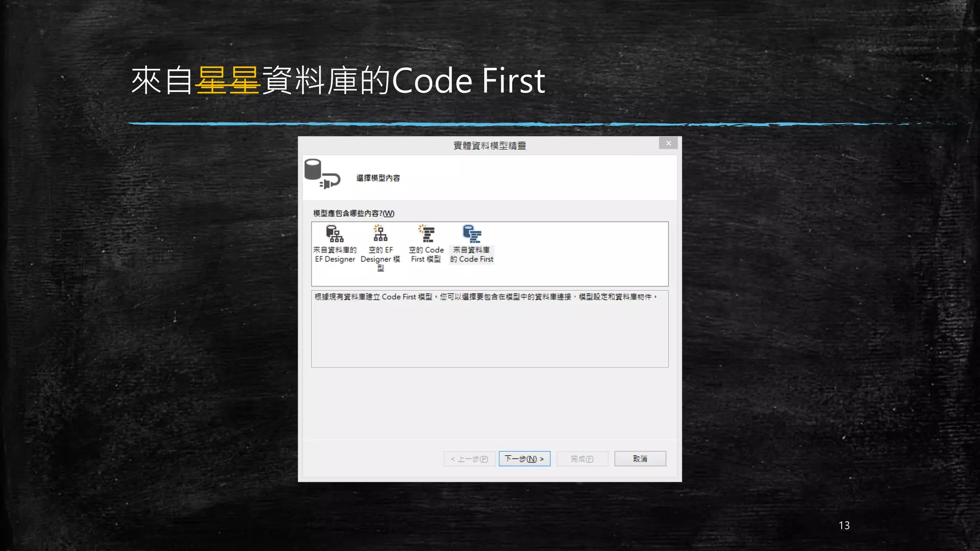Click the 模型應包含哪些內容?(W) label
The width and height of the screenshot is (980, 551).
point(354,213)
